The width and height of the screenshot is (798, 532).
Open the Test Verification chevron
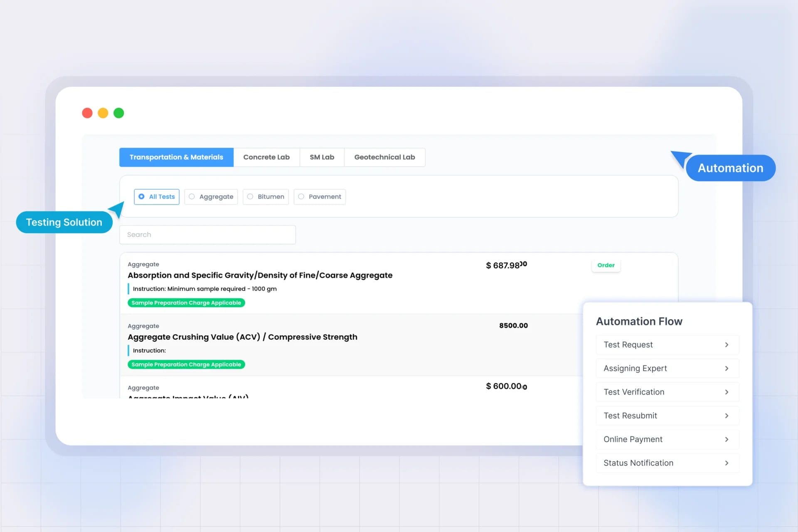pos(727,392)
